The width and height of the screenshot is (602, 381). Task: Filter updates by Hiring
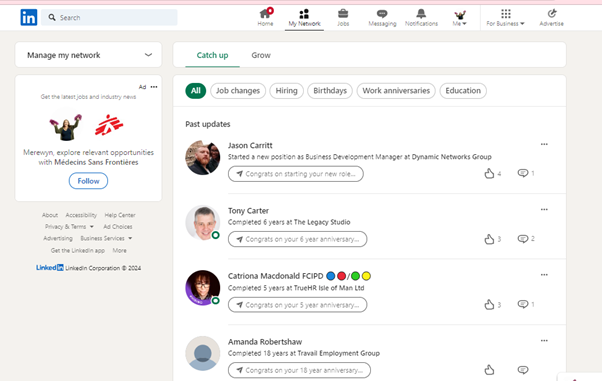(x=286, y=91)
